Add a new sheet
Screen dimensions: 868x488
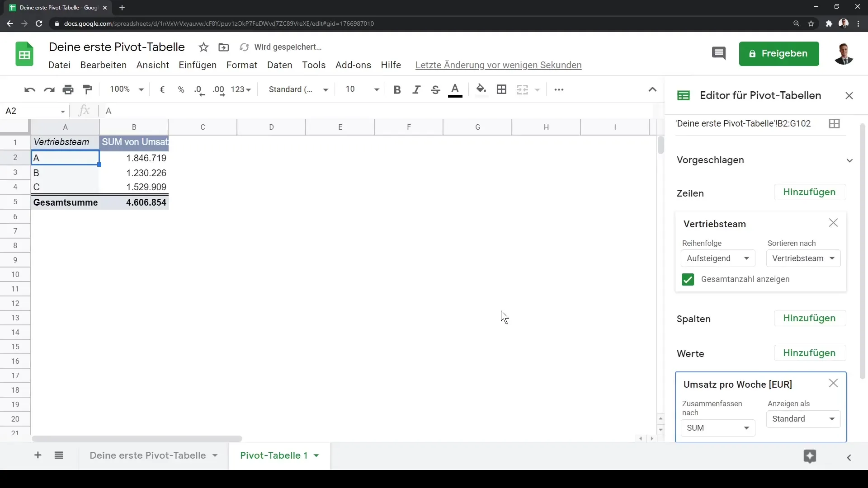(x=38, y=455)
